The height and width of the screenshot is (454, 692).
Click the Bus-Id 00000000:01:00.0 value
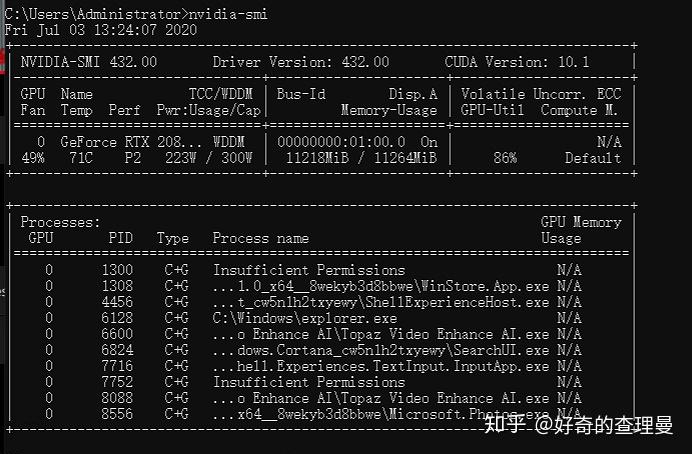[341, 142]
